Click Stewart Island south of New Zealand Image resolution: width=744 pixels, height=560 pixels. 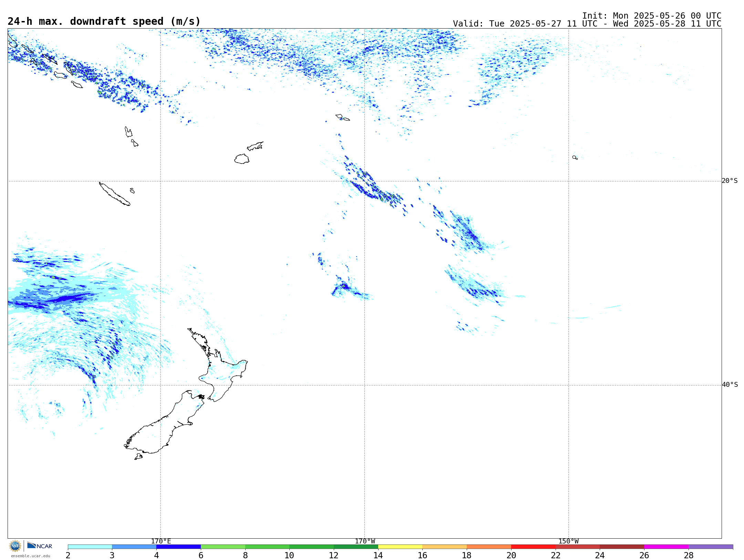click(138, 457)
